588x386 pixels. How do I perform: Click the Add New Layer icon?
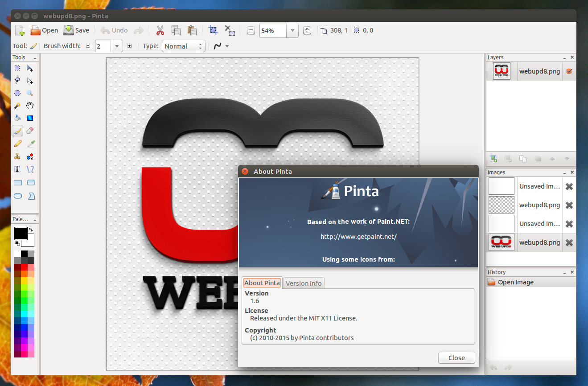click(493, 158)
